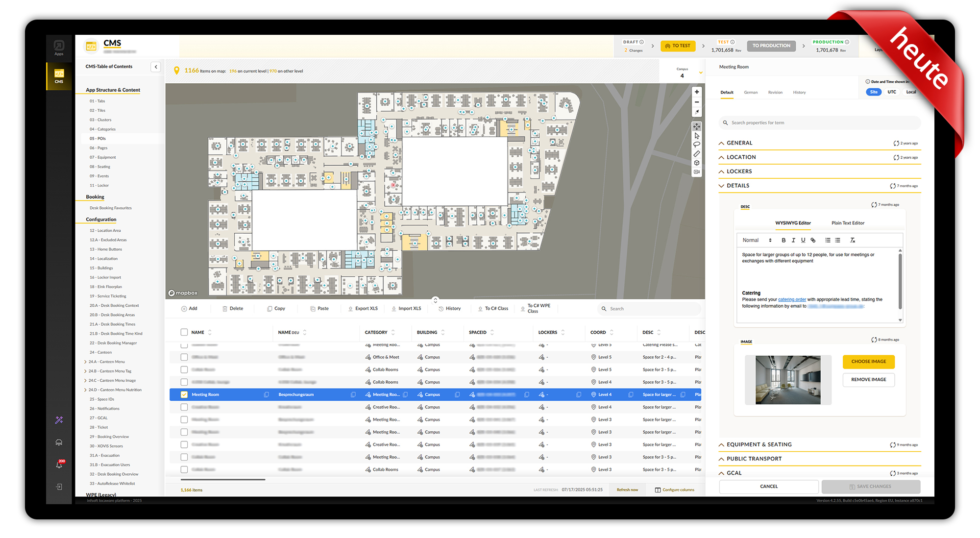
Task: Click the catering order link
Action: click(x=792, y=299)
